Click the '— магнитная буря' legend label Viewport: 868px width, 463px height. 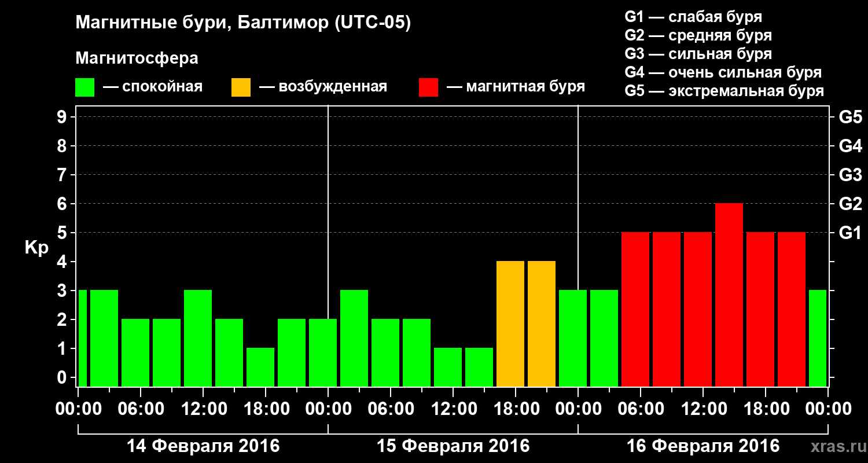point(516,87)
